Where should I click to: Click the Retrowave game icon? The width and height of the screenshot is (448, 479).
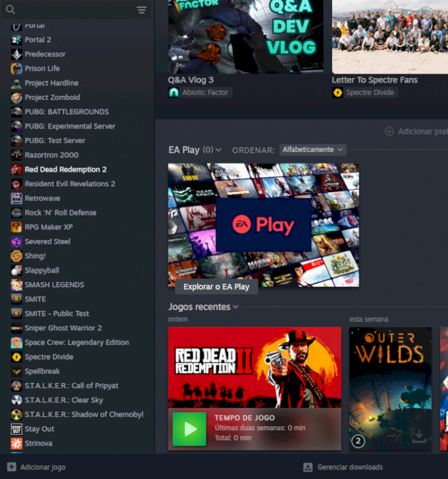[x=17, y=198]
